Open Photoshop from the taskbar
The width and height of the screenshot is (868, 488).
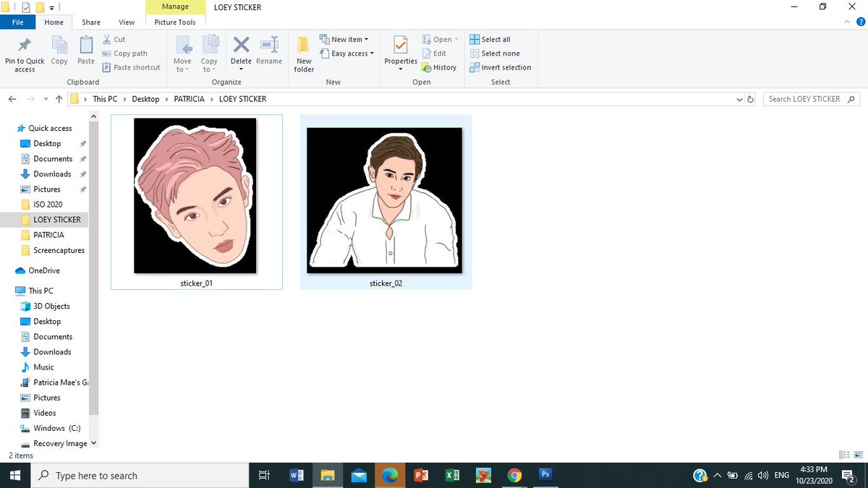tap(546, 475)
